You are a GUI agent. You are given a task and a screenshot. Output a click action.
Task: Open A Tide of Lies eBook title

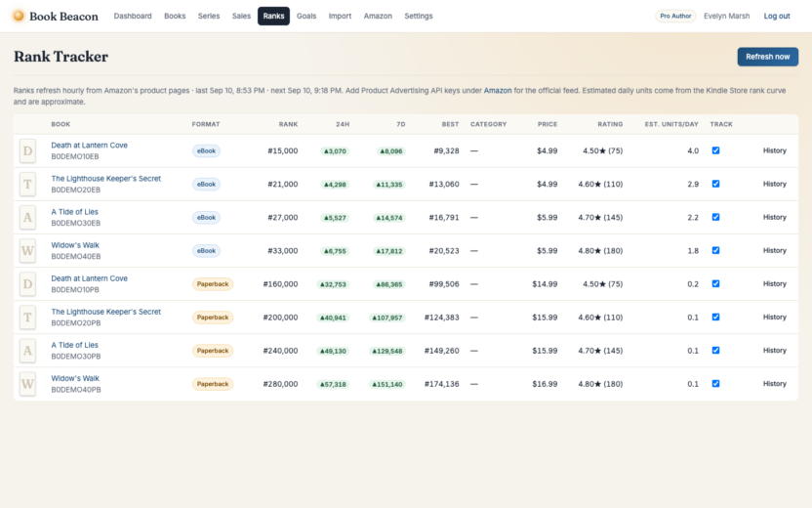tap(74, 211)
